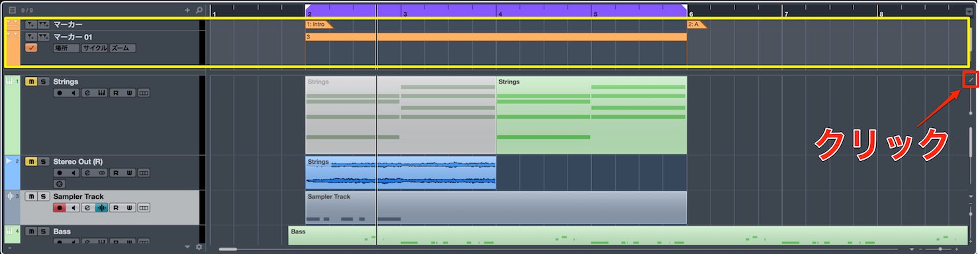Select the Bass MIDI part
Viewport: 980px width, 254px height.
(628, 236)
